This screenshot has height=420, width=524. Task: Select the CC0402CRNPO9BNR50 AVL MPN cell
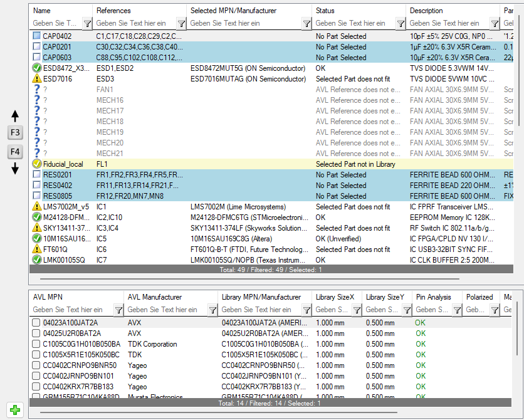80,365
